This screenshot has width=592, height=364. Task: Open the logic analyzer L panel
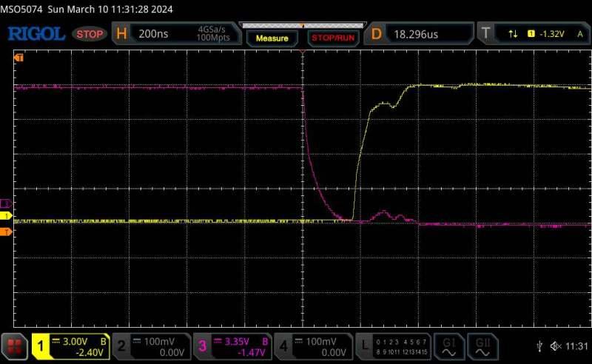click(394, 346)
